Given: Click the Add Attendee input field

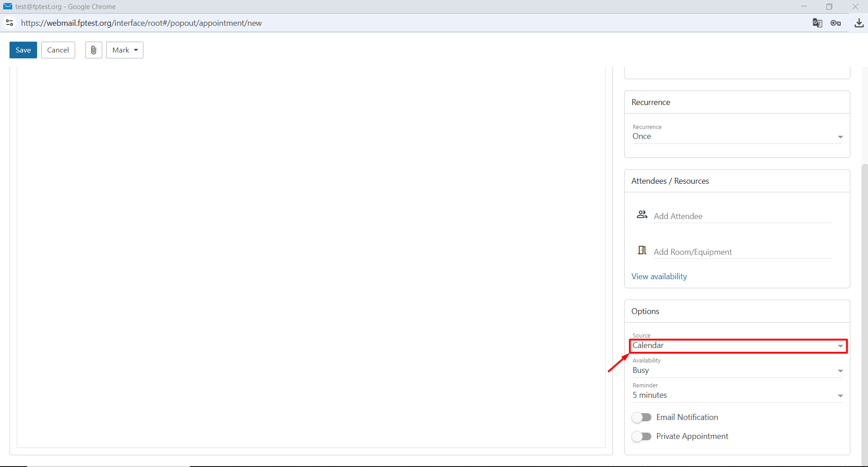Looking at the screenshot, I should 743,216.
